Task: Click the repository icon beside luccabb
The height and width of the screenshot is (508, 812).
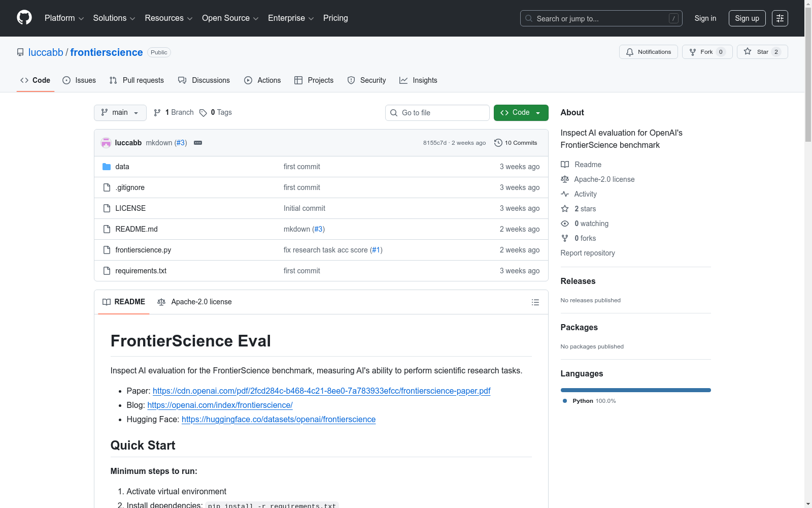Action: 20,52
